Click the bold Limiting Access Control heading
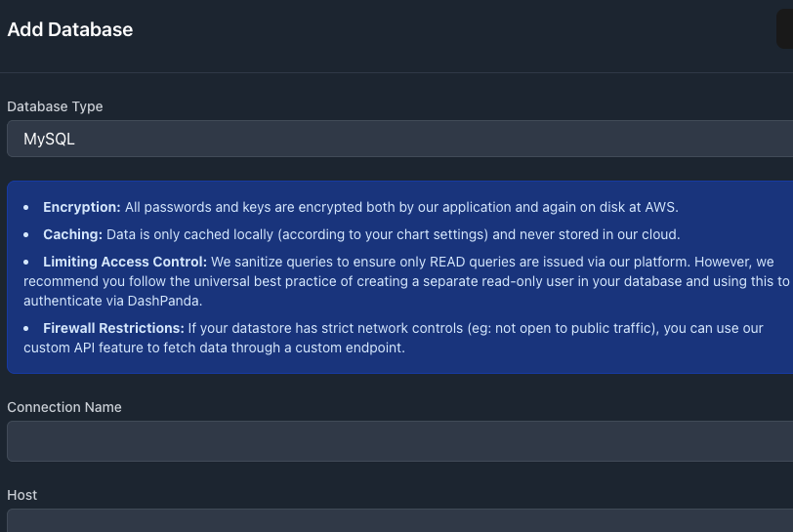Screen dimensions: 793x532 tap(125, 262)
